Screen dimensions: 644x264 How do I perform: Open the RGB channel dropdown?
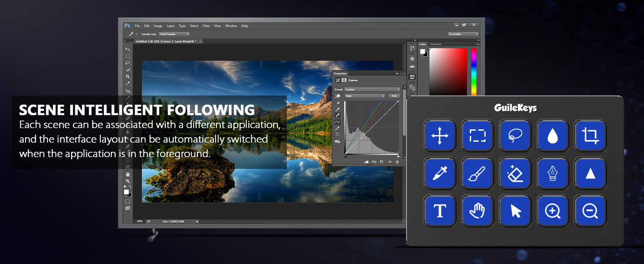tap(365, 96)
